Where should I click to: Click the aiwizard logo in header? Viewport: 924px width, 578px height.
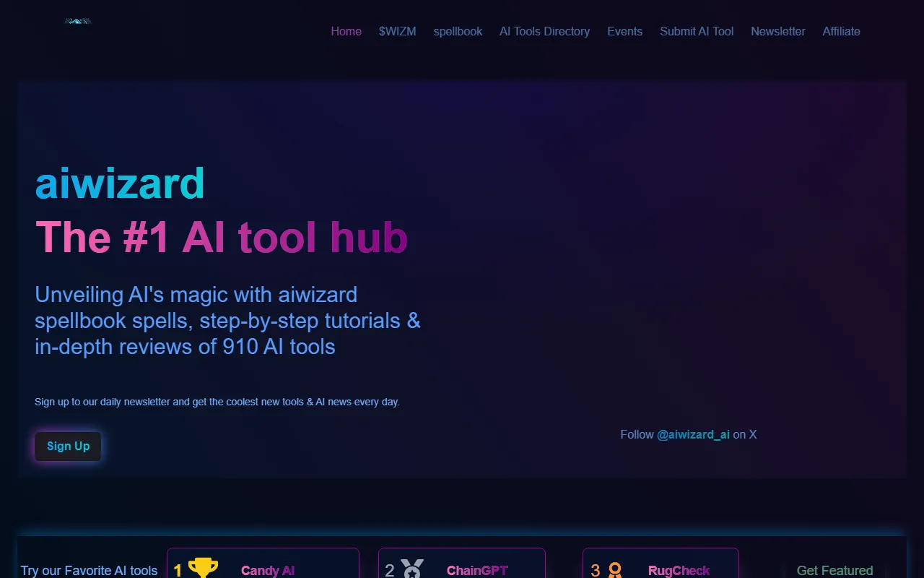pos(78,22)
